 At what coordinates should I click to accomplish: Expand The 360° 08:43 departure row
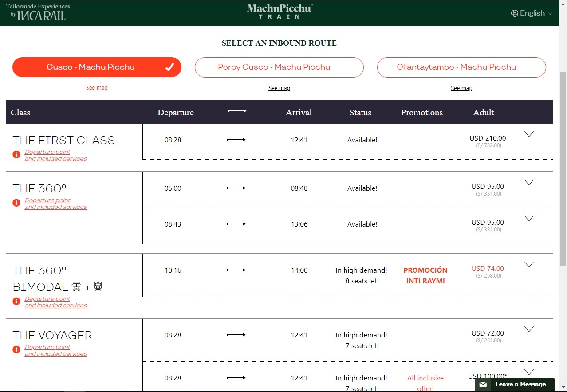coord(529,218)
